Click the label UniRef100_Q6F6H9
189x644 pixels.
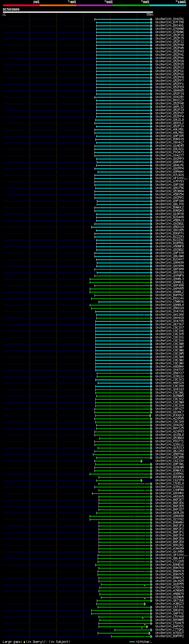[170, 269]
